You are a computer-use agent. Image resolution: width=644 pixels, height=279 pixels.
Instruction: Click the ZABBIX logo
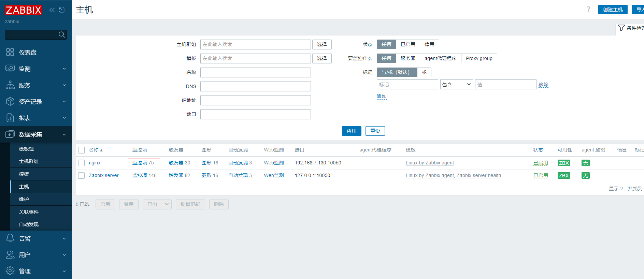click(24, 10)
